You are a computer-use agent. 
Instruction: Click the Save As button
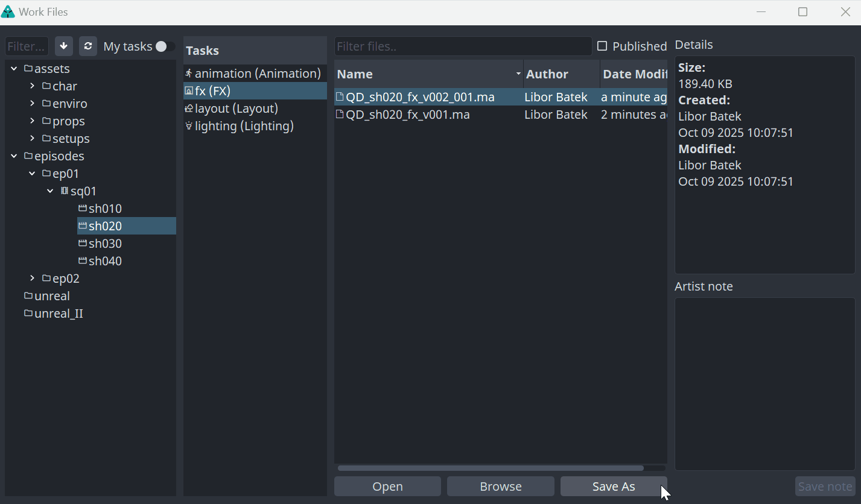(613, 487)
